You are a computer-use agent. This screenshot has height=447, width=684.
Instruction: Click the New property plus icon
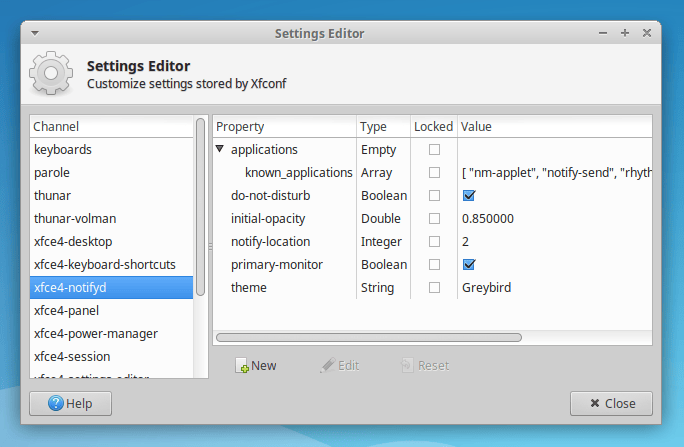(x=242, y=366)
